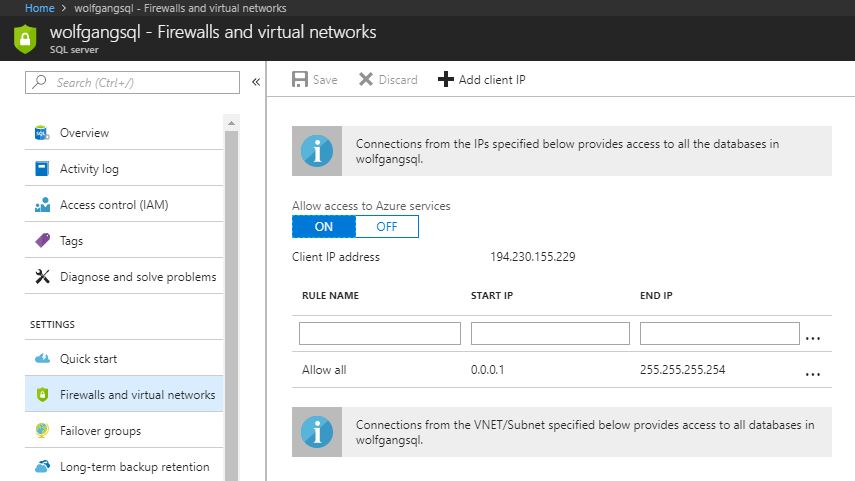Click the info icon in IP connections banner
Screen dimensions: 855x481
317,151
